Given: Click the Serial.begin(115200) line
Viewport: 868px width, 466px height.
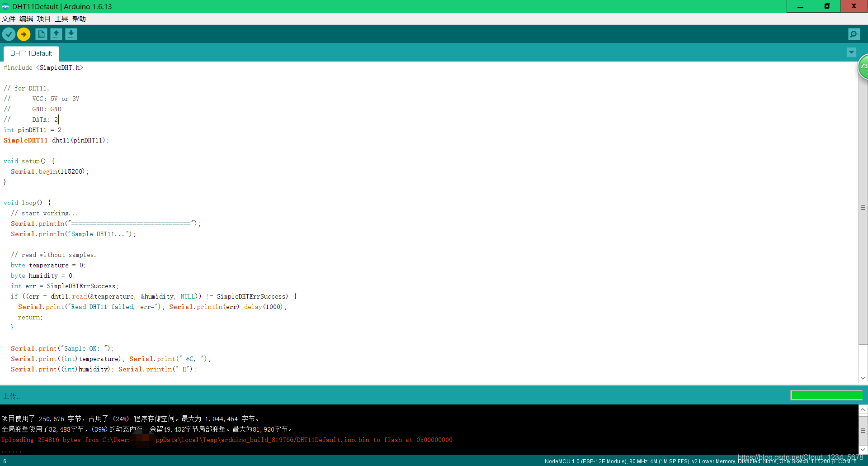Looking at the screenshot, I should point(50,171).
